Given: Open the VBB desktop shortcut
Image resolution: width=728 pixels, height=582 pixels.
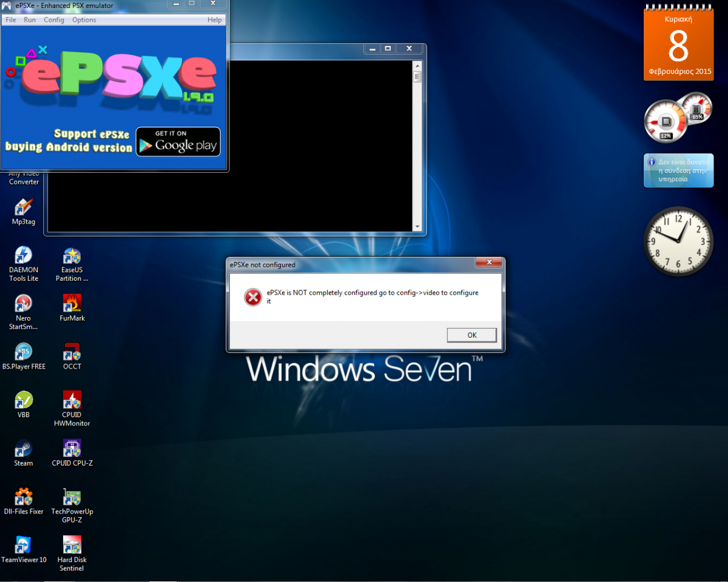Looking at the screenshot, I should click(24, 406).
